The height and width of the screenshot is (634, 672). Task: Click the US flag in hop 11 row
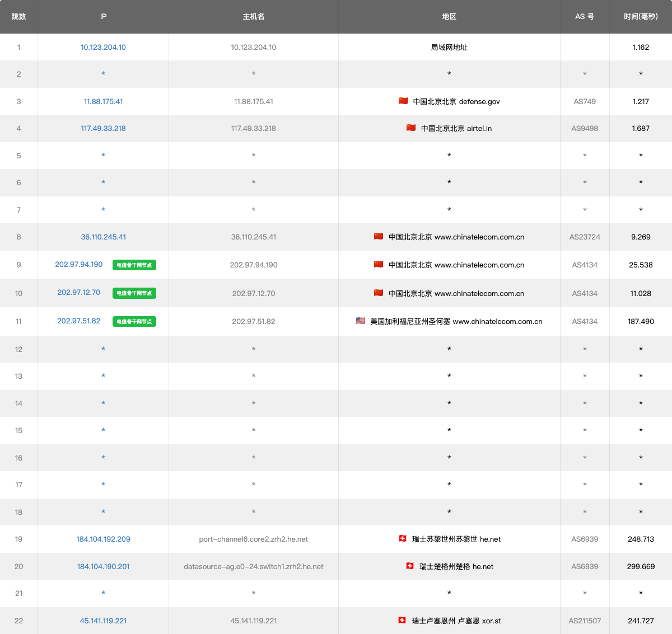(361, 321)
